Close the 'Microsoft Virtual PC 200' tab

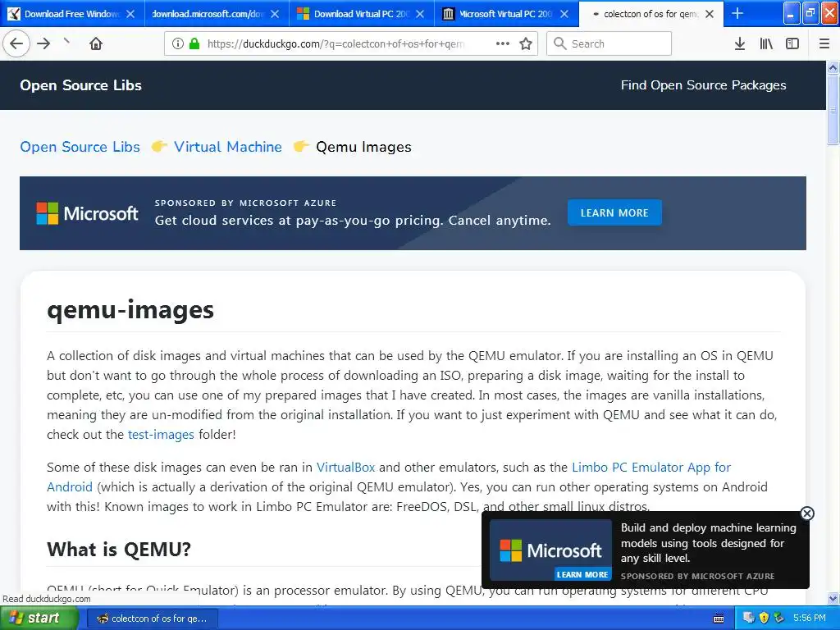click(564, 14)
